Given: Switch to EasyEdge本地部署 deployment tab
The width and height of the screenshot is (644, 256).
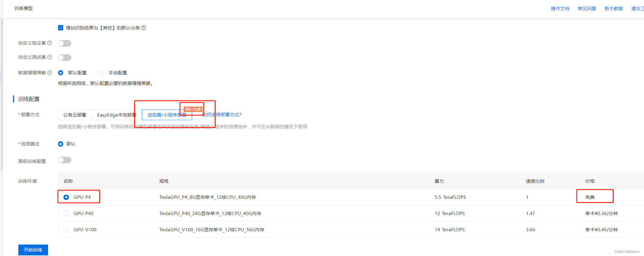Looking at the screenshot, I should click(117, 115).
